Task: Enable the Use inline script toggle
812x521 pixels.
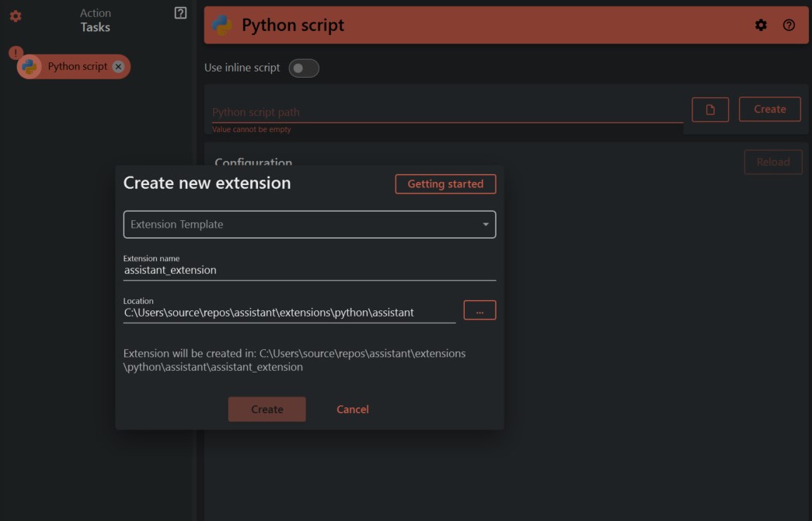Action: click(304, 68)
